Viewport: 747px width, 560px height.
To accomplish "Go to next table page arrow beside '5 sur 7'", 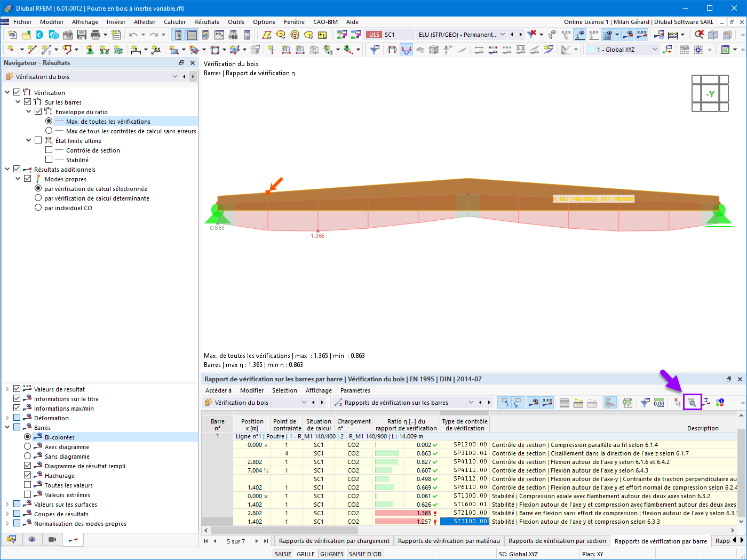I will click(257, 541).
